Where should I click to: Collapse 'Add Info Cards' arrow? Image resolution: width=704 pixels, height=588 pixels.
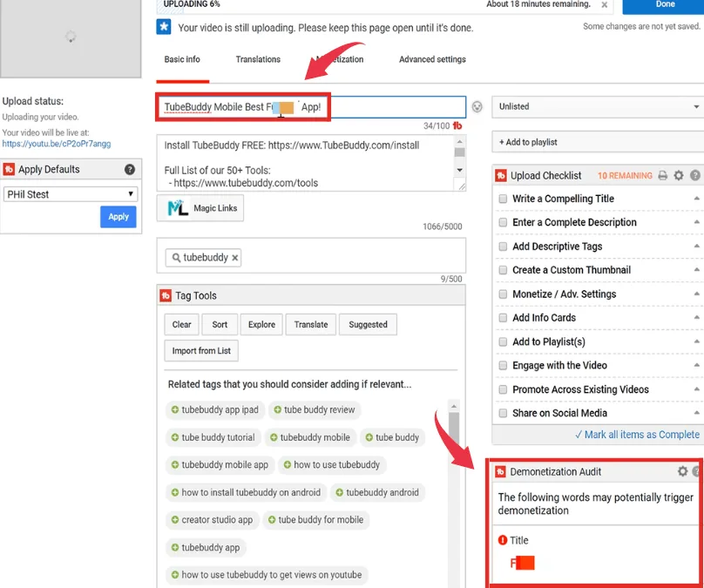click(x=696, y=317)
